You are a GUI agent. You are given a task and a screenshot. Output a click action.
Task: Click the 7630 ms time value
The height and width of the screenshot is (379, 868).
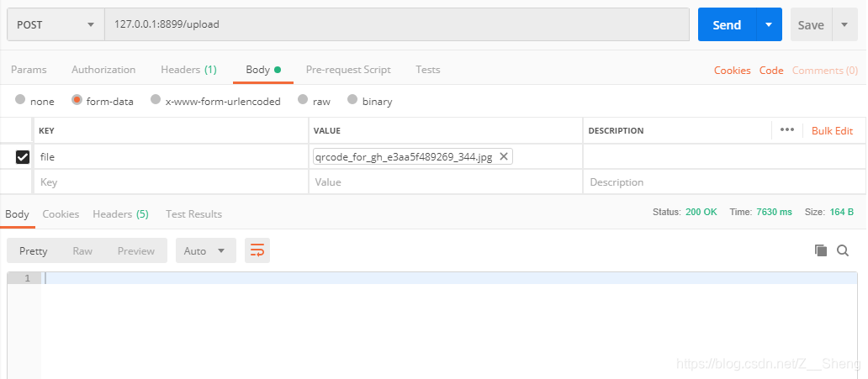774,212
